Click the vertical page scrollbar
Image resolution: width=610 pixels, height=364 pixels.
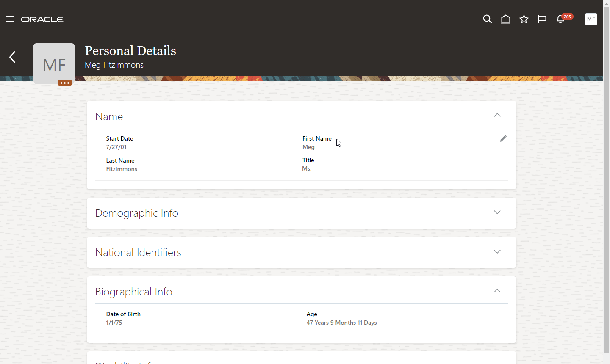(x=606, y=169)
